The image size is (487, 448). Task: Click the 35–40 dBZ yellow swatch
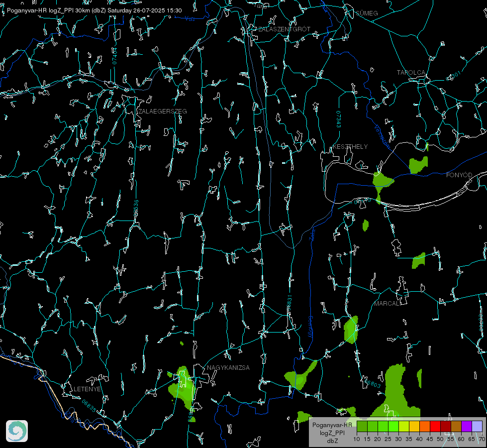point(414,426)
